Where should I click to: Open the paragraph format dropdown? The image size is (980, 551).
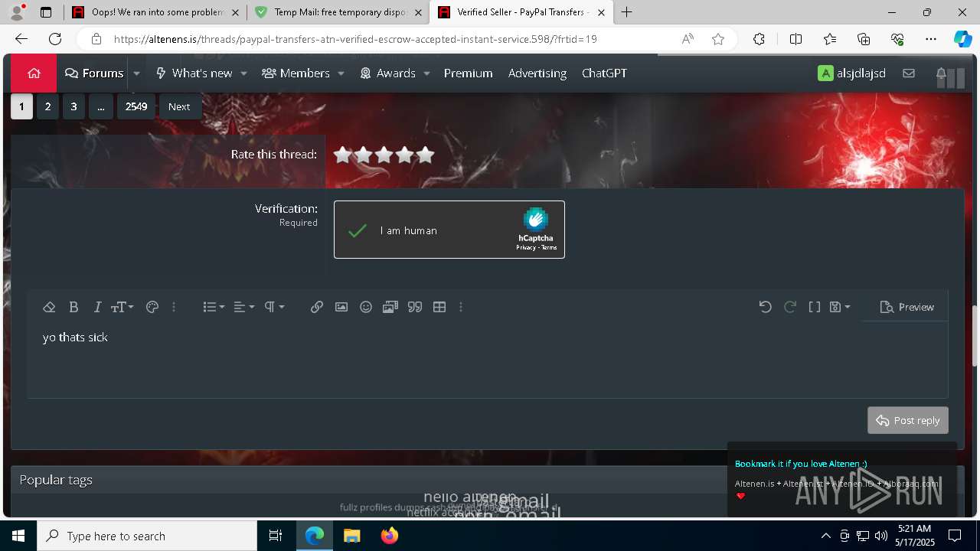(274, 307)
